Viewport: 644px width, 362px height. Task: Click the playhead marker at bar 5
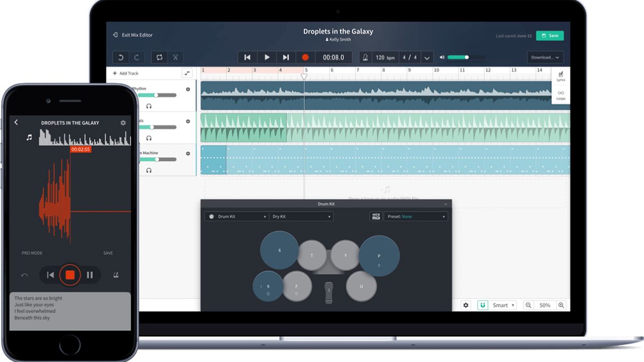click(x=304, y=77)
